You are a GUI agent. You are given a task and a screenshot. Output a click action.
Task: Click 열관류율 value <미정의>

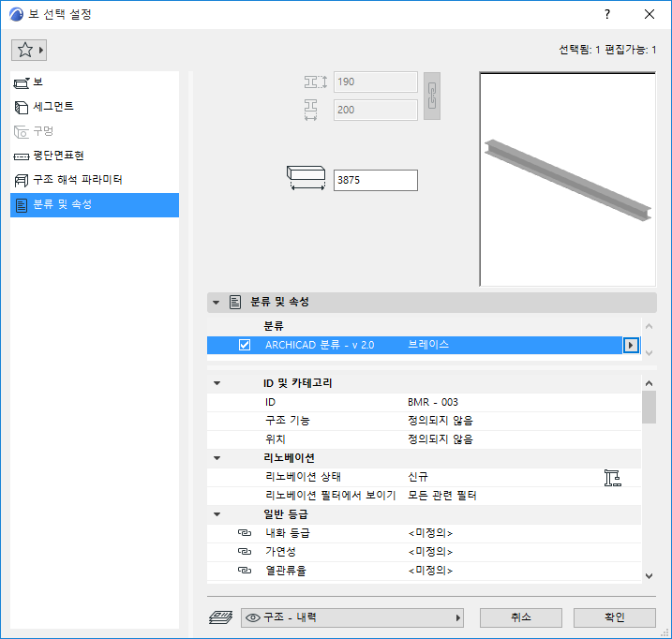coord(430,571)
